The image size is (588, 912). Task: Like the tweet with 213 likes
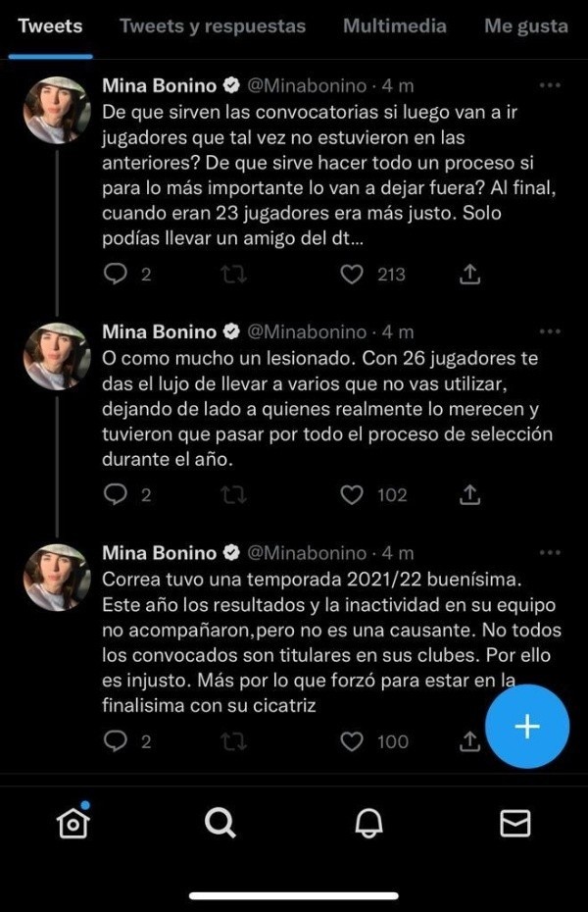pos(352,275)
